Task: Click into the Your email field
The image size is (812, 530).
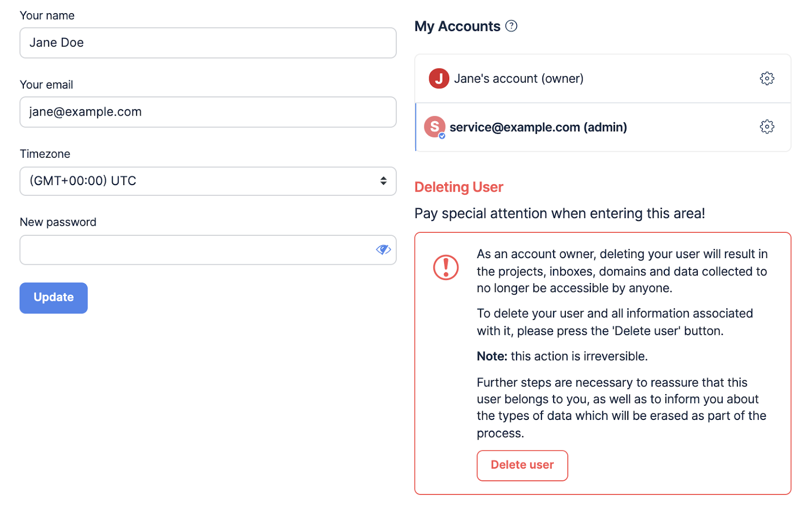Action: [208, 112]
